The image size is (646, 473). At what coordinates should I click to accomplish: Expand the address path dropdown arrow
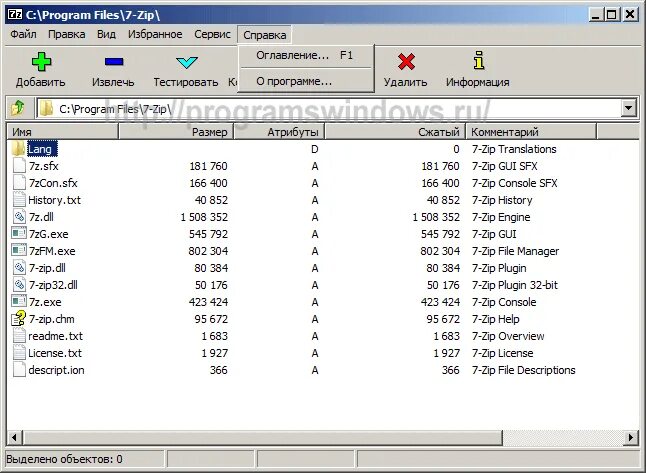pos(628,109)
